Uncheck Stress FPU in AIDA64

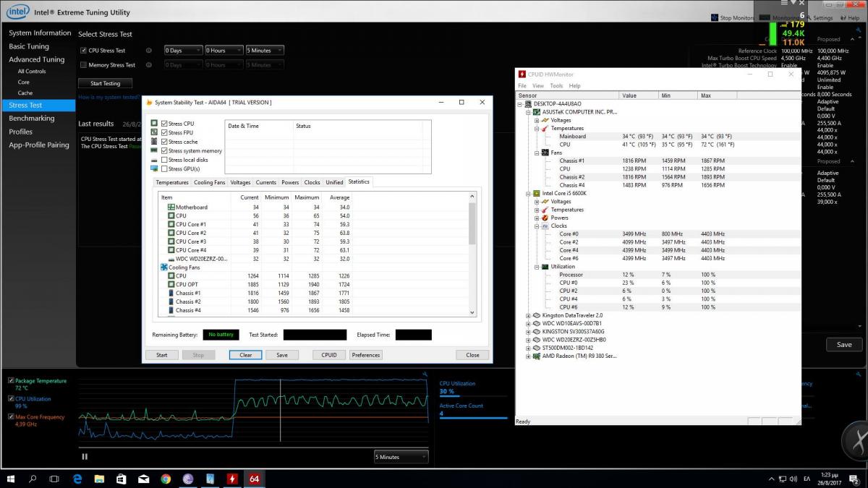point(164,133)
